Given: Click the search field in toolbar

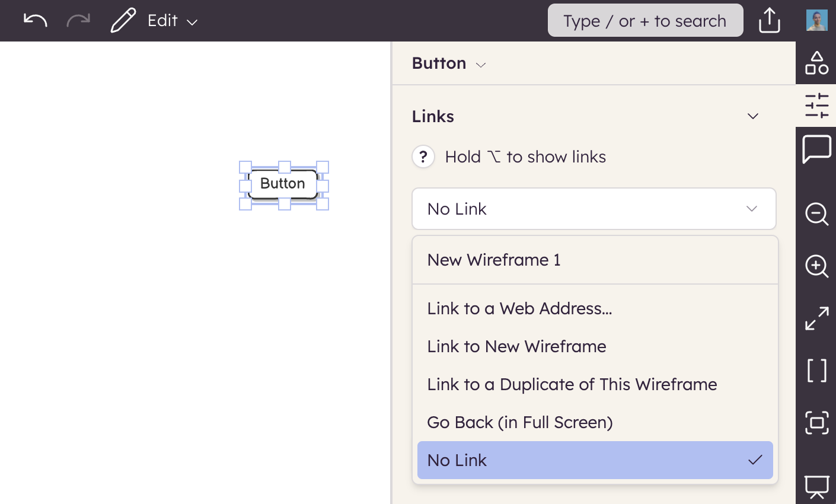Looking at the screenshot, I should point(645,21).
